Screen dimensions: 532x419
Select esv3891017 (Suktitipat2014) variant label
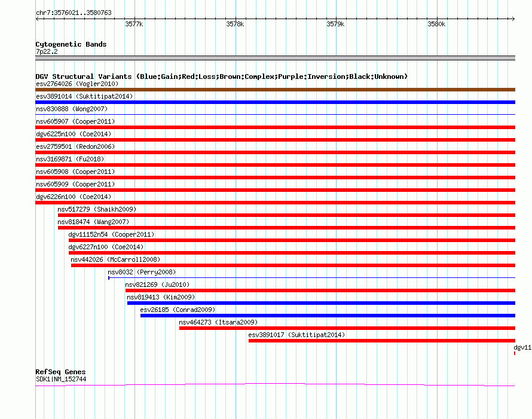tap(296, 335)
